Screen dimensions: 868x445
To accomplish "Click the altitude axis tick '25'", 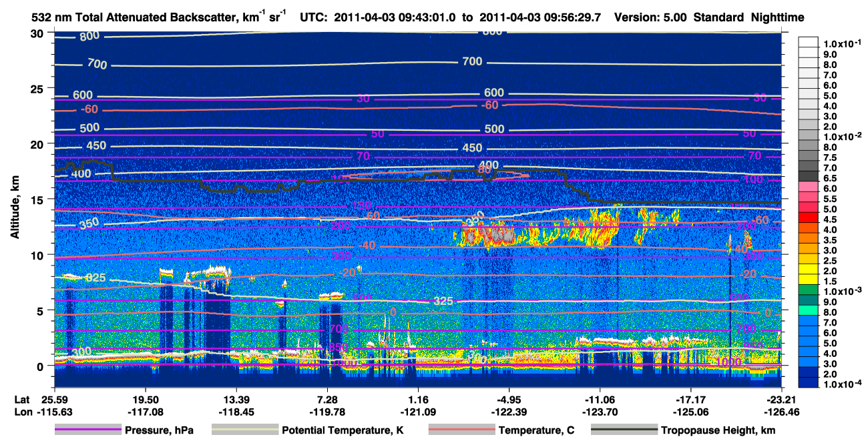I will click(x=39, y=89).
